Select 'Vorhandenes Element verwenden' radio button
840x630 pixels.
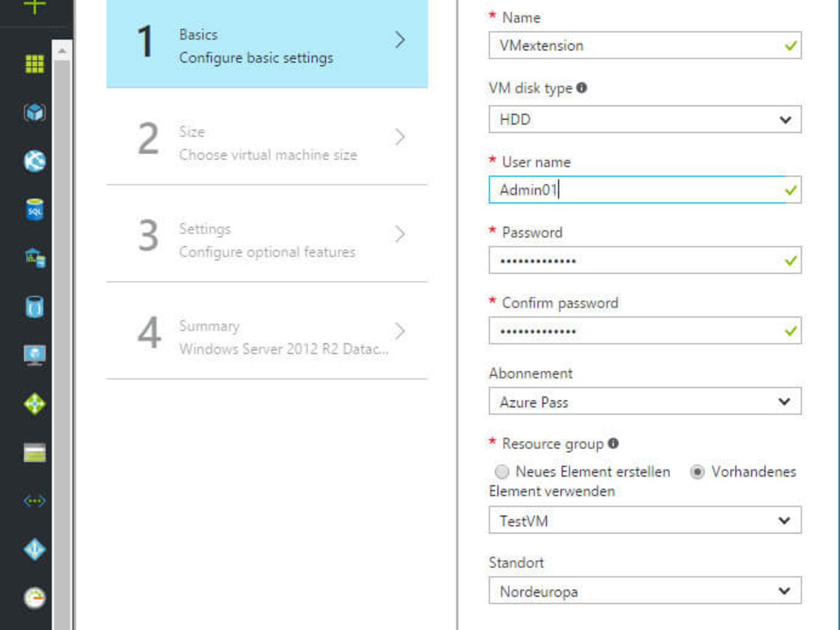(x=697, y=472)
